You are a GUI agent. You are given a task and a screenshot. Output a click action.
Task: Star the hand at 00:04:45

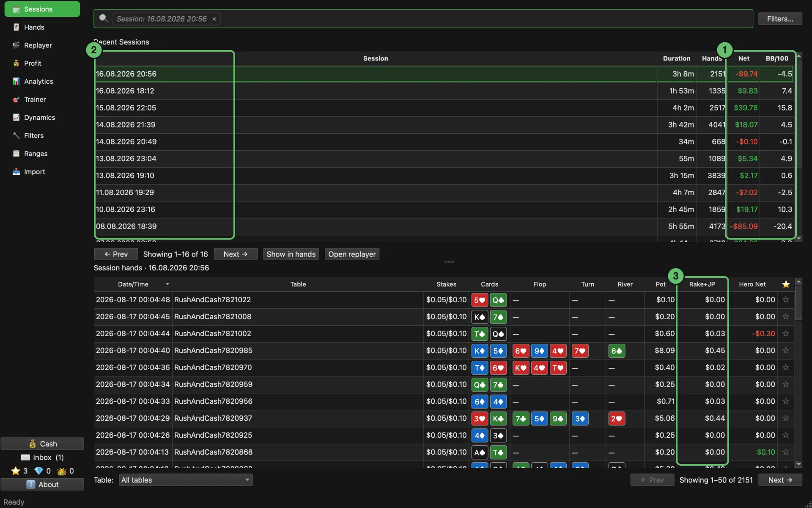[x=785, y=317]
